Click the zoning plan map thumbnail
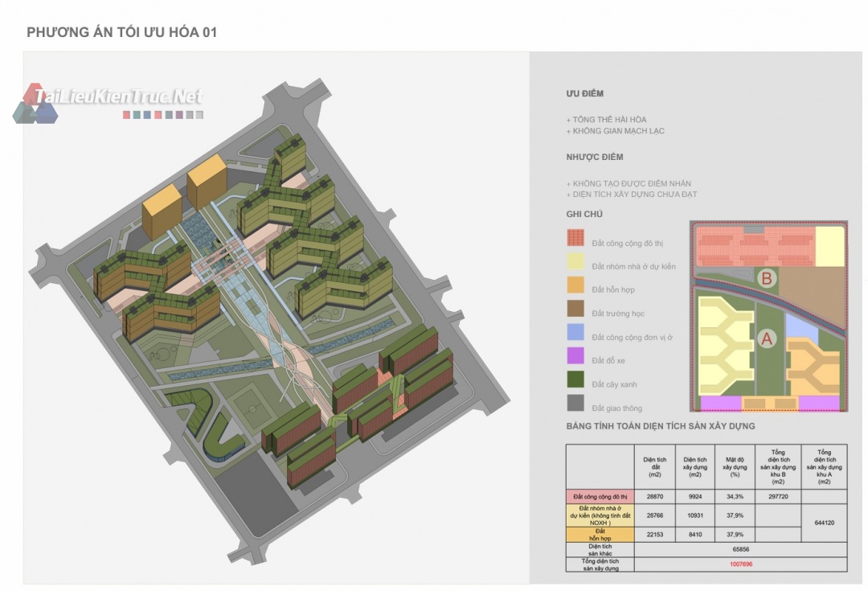Image resolution: width=868 pixels, height=591 pixels. click(x=768, y=316)
